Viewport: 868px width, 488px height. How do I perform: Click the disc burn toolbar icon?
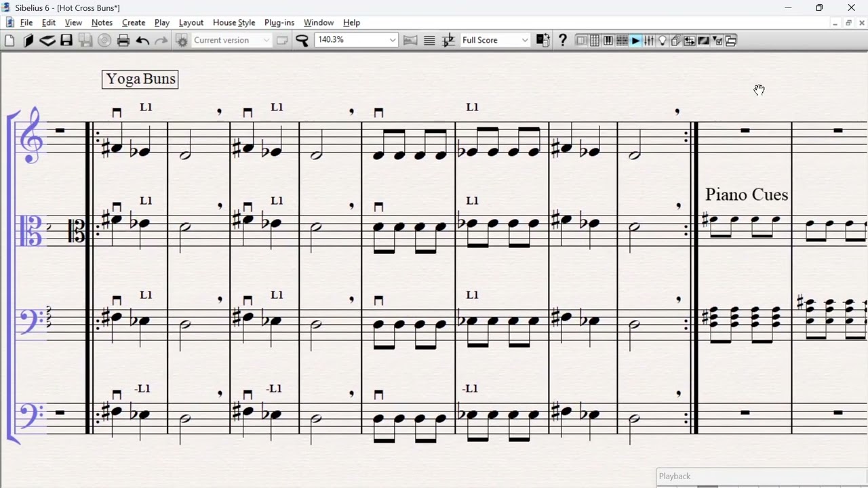coord(104,41)
